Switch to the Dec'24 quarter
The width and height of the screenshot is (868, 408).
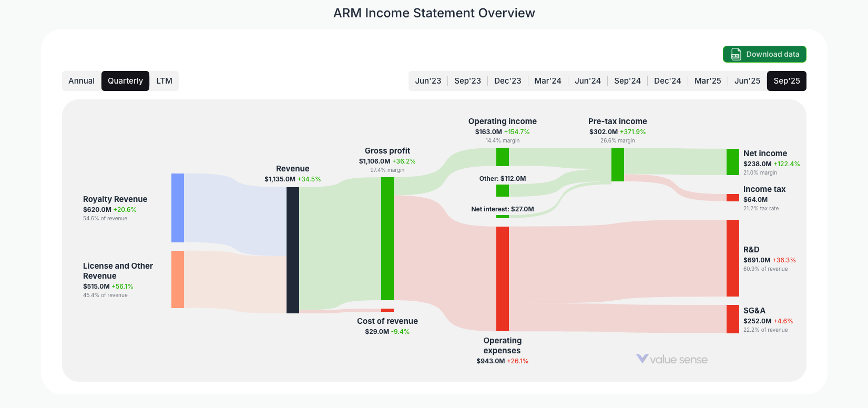[667, 80]
